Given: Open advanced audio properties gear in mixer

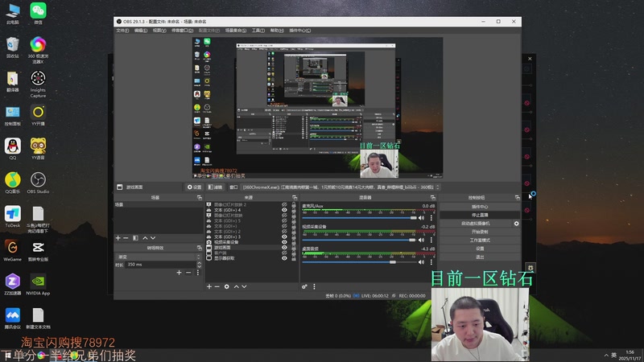Looking at the screenshot, I should (x=304, y=286).
